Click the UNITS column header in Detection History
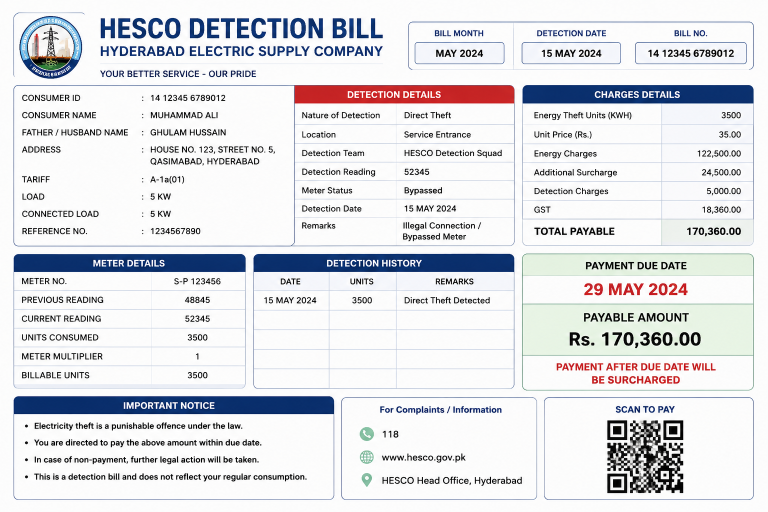 361,282
